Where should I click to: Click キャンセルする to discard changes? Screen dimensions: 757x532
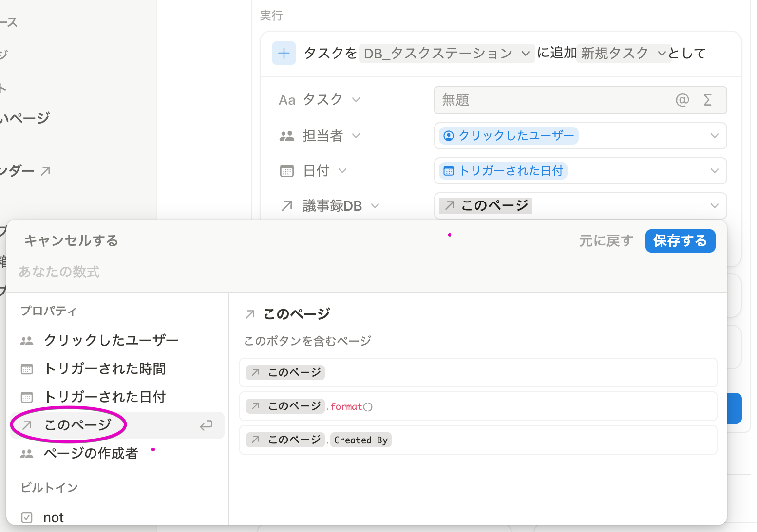point(71,240)
